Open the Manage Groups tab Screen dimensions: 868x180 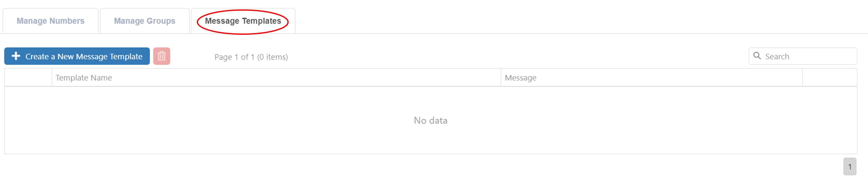click(144, 21)
